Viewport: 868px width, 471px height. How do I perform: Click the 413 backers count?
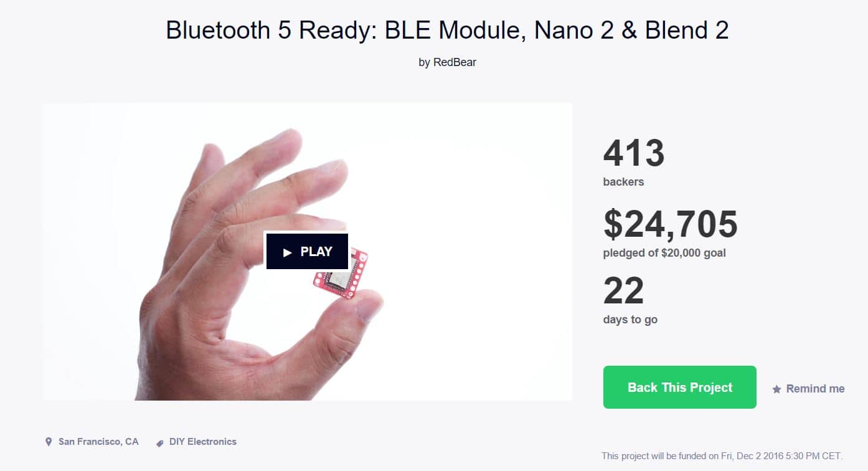point(634,153)
